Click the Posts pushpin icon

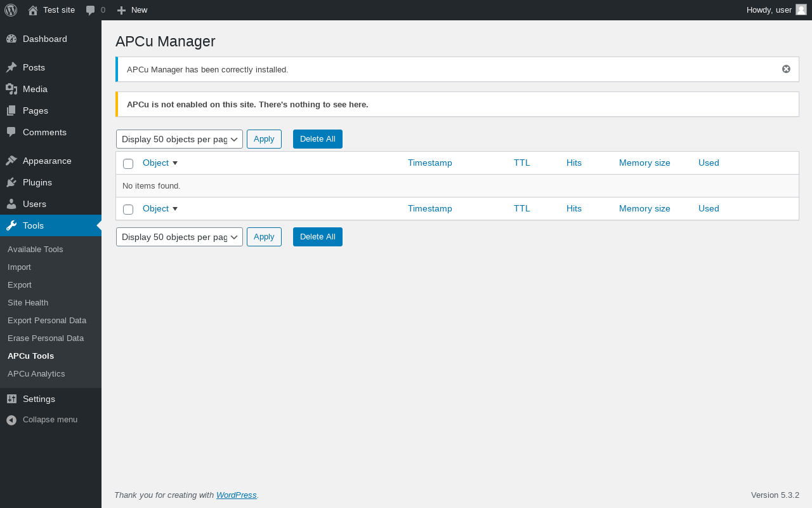[11, 67]
